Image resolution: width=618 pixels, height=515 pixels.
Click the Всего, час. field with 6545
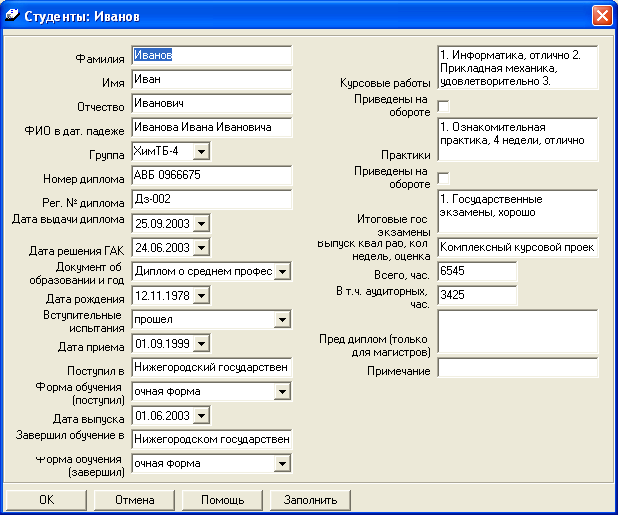[477, 271]
